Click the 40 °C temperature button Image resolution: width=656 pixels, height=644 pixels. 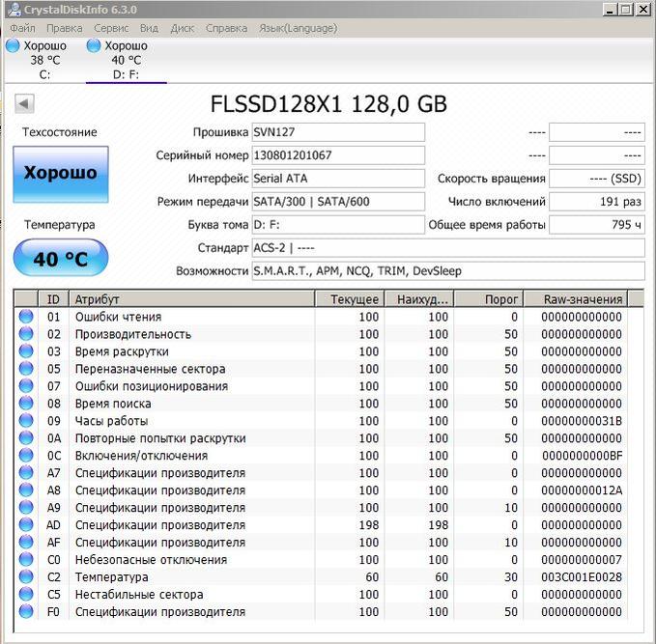61,258
